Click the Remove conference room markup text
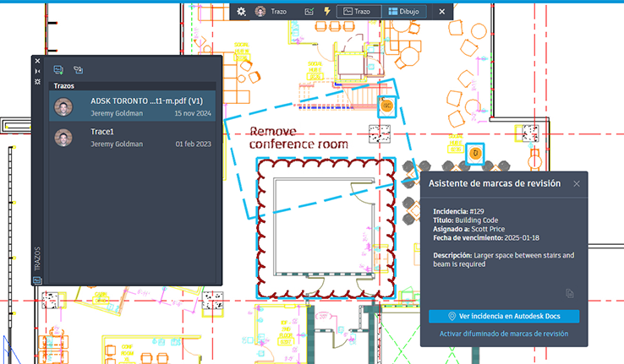The image size is (624, 364). tap(298, 138)
